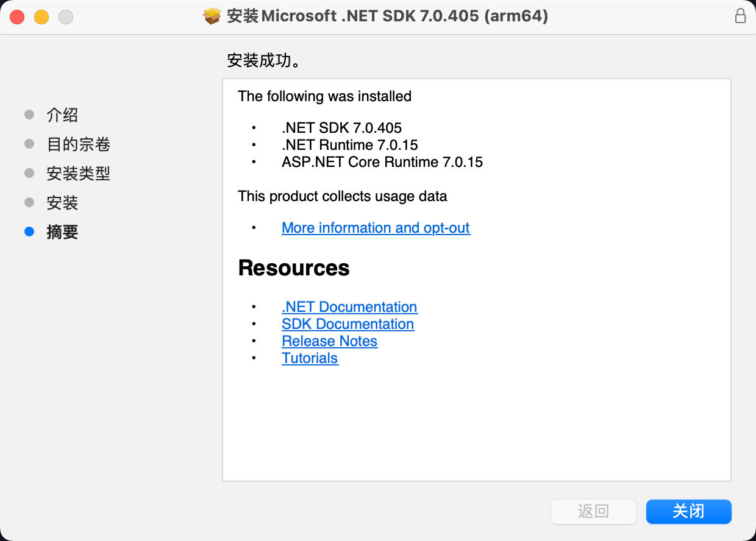Minimize the installer with the yellow button
This screenshot has width=756, height=541.
[41, 17]
